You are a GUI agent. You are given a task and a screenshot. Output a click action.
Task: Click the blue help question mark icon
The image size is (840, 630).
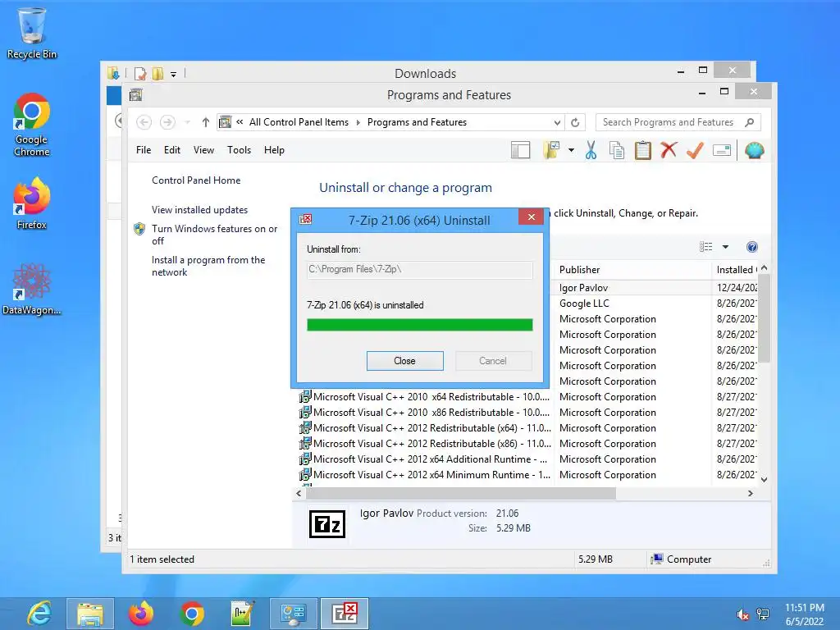coord(752,246)
